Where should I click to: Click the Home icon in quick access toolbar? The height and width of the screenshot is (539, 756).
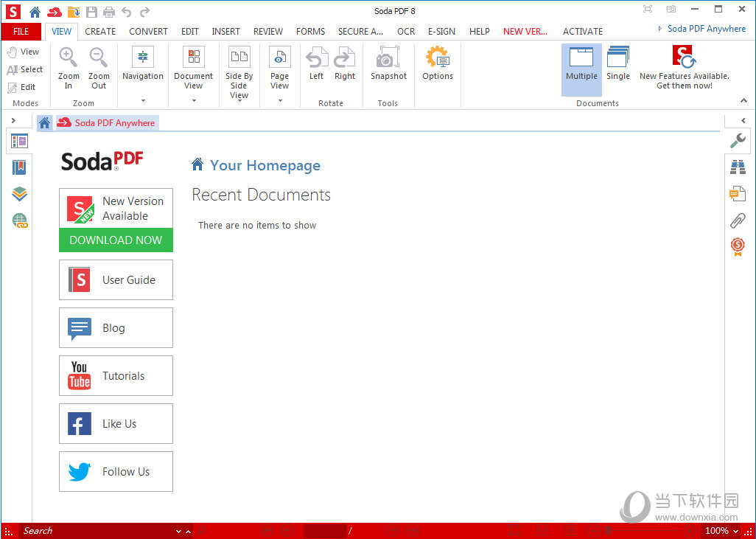tap(35, 12)
